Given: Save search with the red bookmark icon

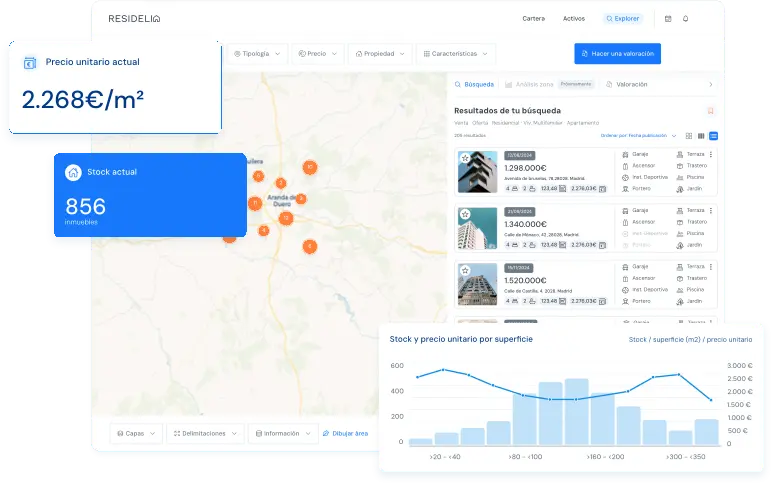Looking at the screenshot, I should pos(710,111).
